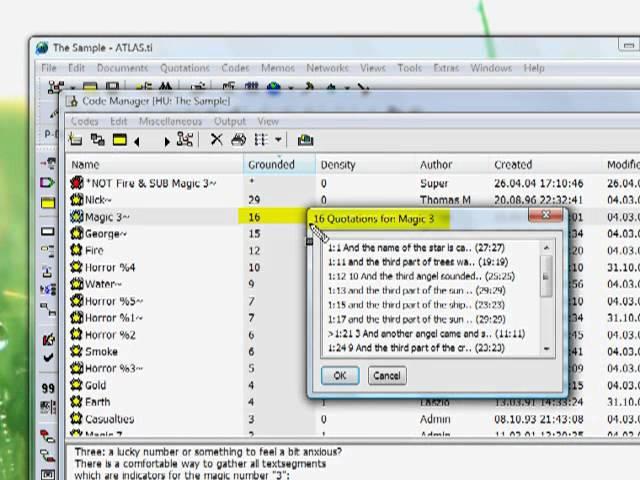Open Miscellaneous menu in Code Manager
640x480 pixels.
coord(171,121)
